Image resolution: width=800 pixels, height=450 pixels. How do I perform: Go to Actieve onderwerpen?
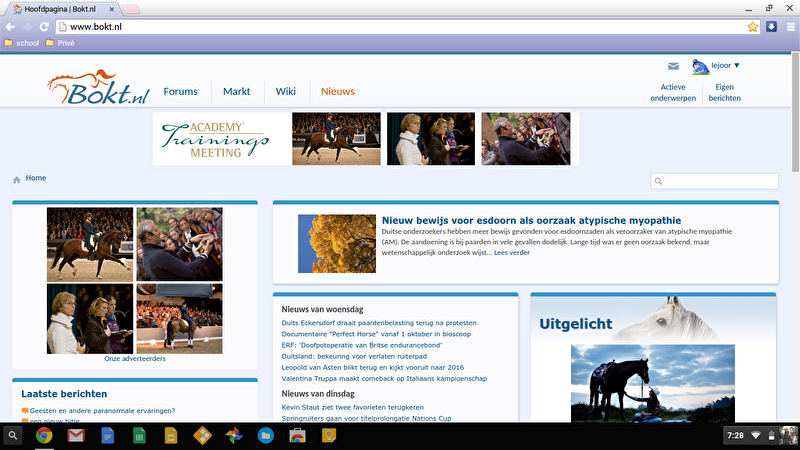(673, 92)
